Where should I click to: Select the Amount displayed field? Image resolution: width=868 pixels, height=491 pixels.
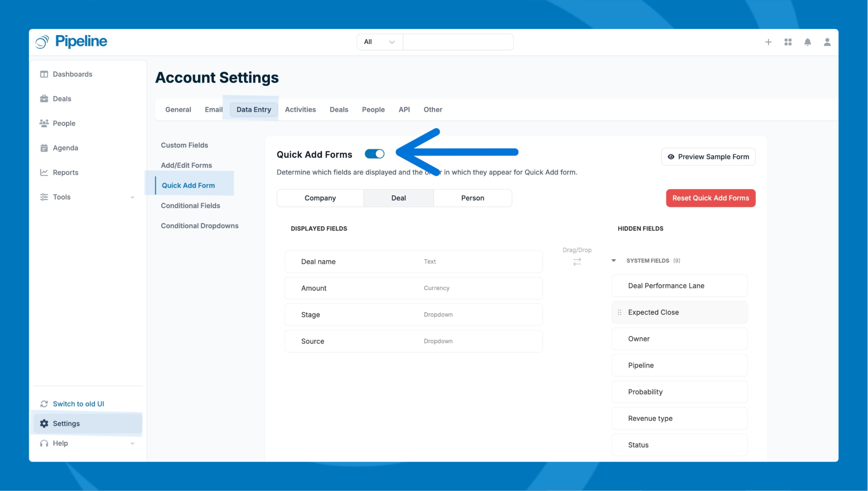[414, 288]
